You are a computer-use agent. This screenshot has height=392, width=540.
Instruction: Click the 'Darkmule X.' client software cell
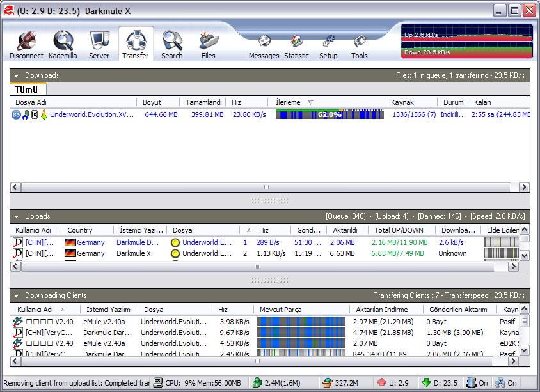click(134, 254)
